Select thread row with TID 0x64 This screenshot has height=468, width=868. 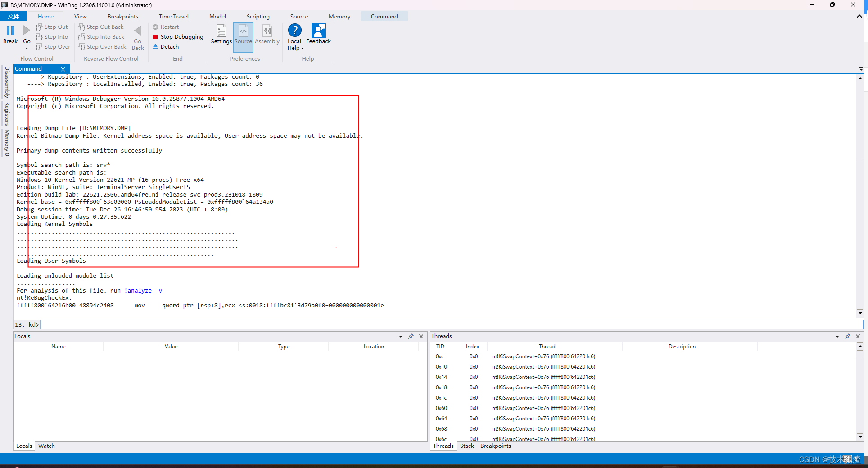pos(644,418)
